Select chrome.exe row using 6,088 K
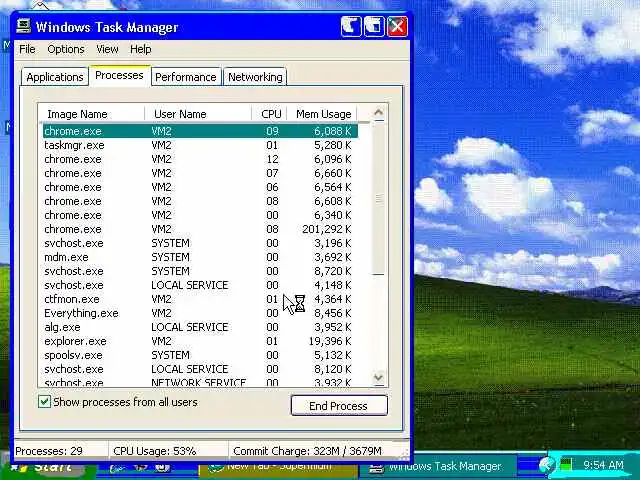This screenshot has width=640, height=480. tap(200, 131)
